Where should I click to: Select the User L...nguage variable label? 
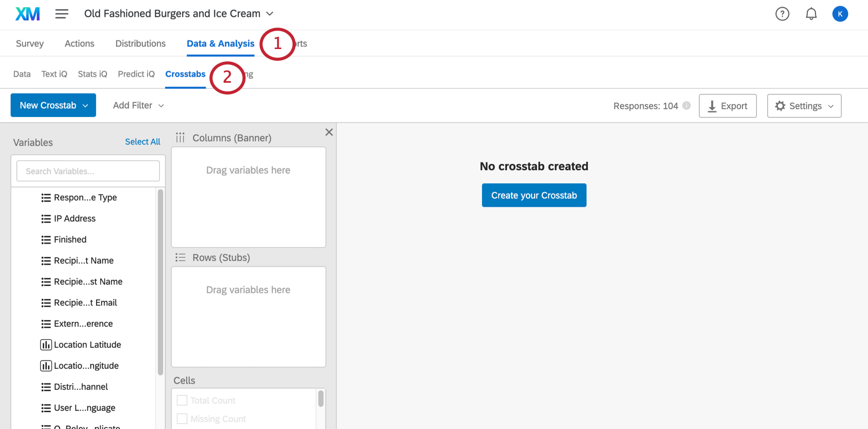pyautogui.click(x=85, y=408)
